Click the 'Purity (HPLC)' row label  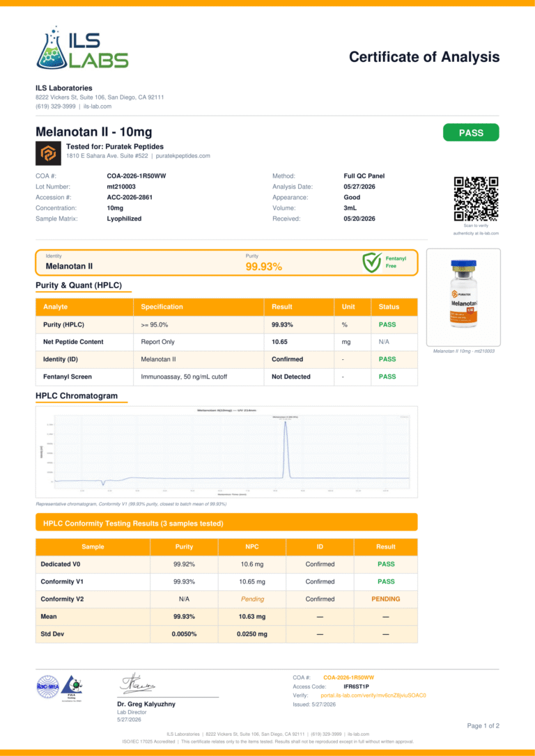(63, 325)
